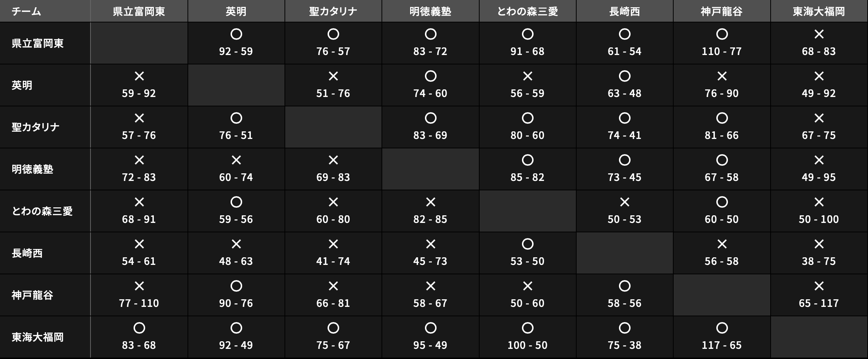Click the 58 - 56 score
This screenshot has height=359, width=868.
[624, 303]
